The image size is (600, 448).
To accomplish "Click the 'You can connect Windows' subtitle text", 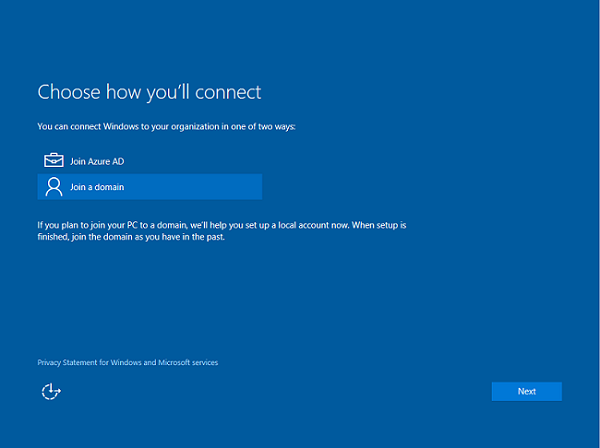I will point(166,127).
